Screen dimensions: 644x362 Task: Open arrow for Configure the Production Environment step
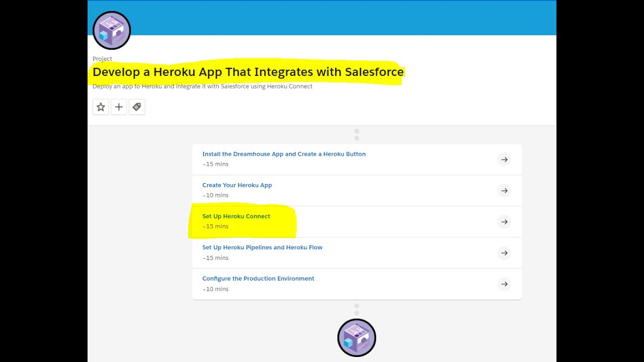coord(504,284)
